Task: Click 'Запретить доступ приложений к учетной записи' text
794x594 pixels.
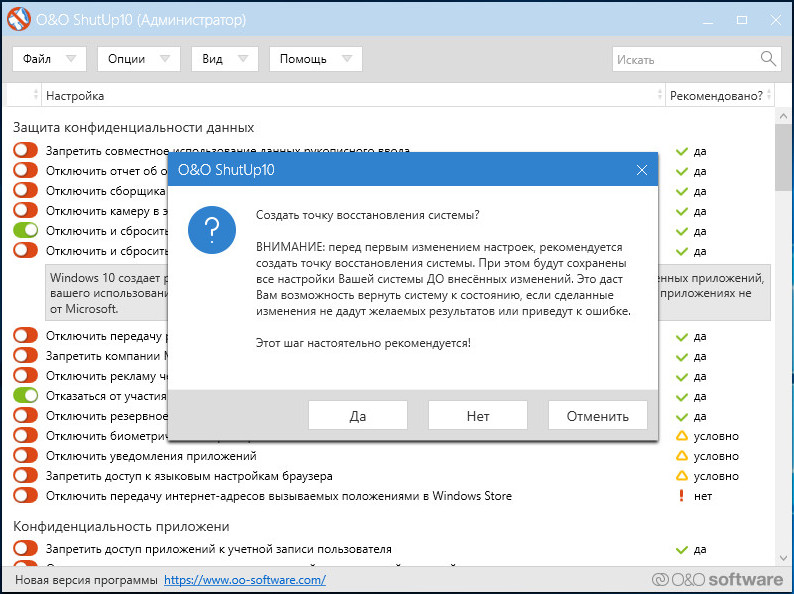Action: (x=218, y=549)
